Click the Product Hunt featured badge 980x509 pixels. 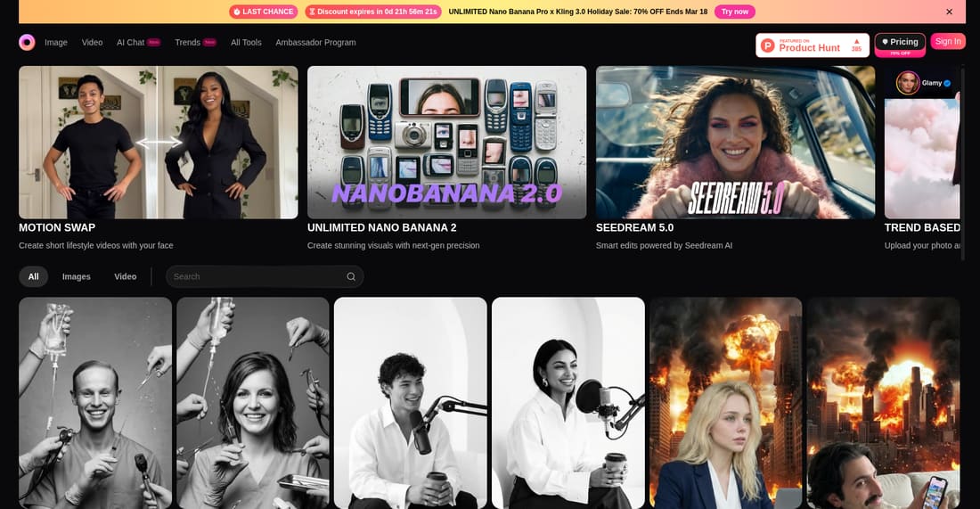click(813, 45)
